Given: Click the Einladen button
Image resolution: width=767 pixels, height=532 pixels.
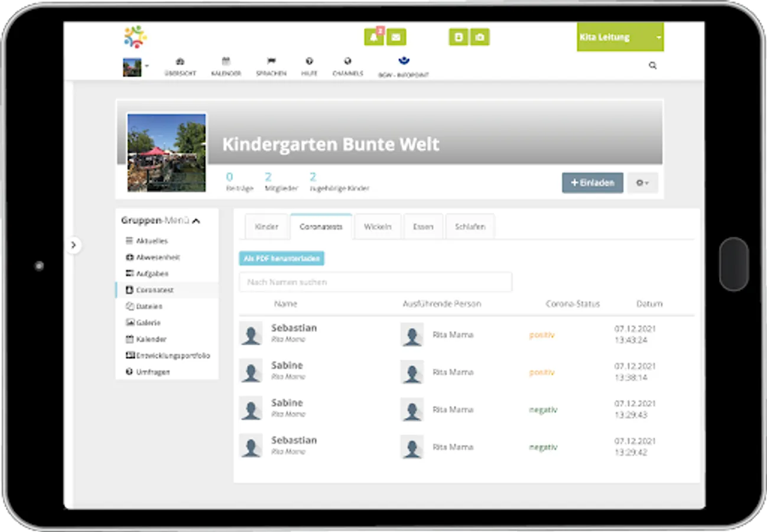Looking at the screenshot, I should coord(592,183).
